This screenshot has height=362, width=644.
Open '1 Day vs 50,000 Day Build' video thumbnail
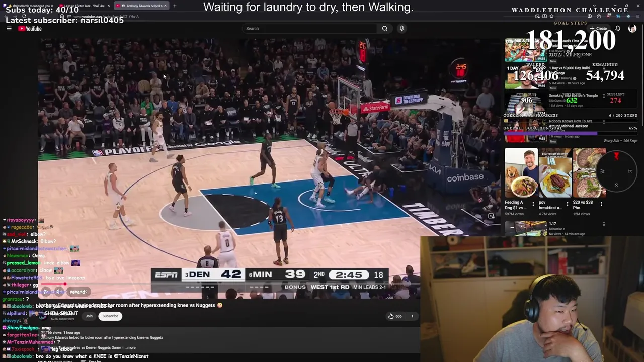[526, 76]
